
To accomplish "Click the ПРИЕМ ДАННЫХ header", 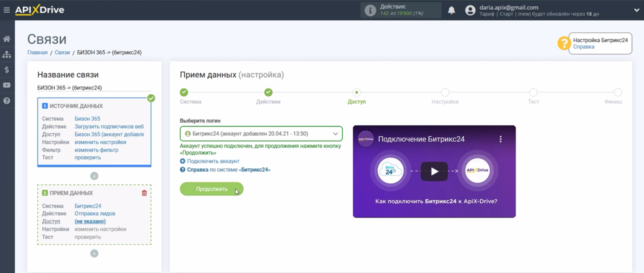I will [x=71, y=193].
